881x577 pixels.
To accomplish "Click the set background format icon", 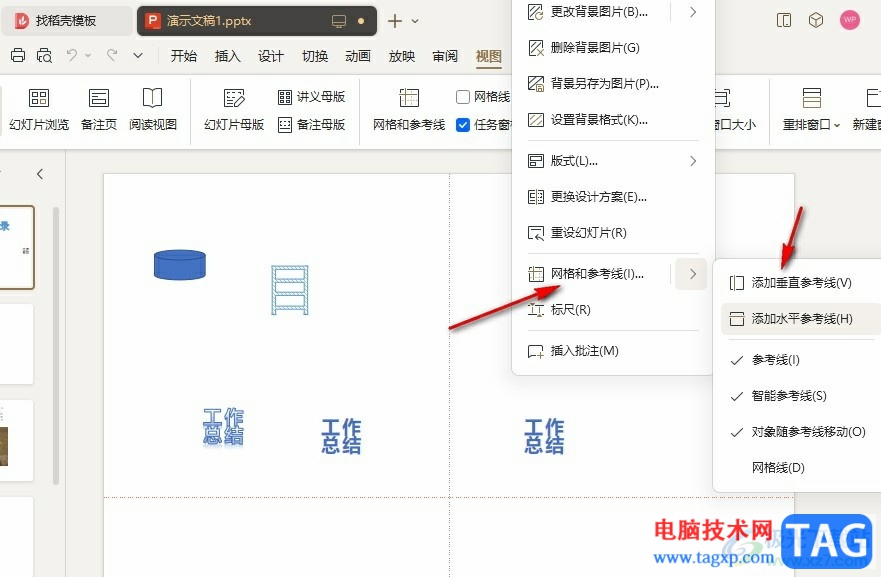I will point(536,120).
